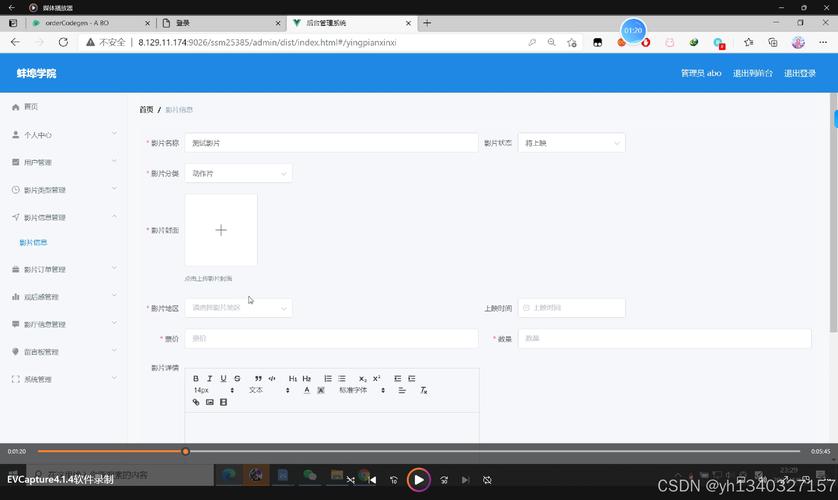Apply underline formatting in editor toolbar
The height and width of the screenshot is (500, 838).
pyautogui.click(x=223, y=378)
